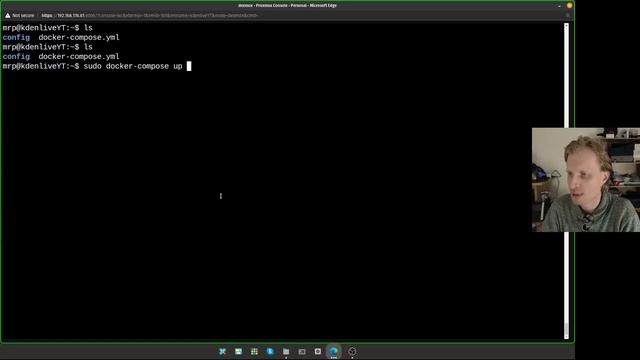The width and height of the screenshot is (640, 360).
Task: Click the webcam overlay thumbnail
Action: click(586, 180)
